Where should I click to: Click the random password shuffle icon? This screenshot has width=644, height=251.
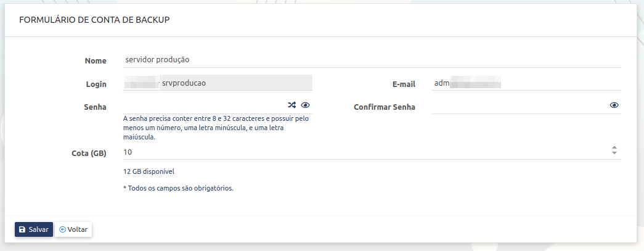292,105
